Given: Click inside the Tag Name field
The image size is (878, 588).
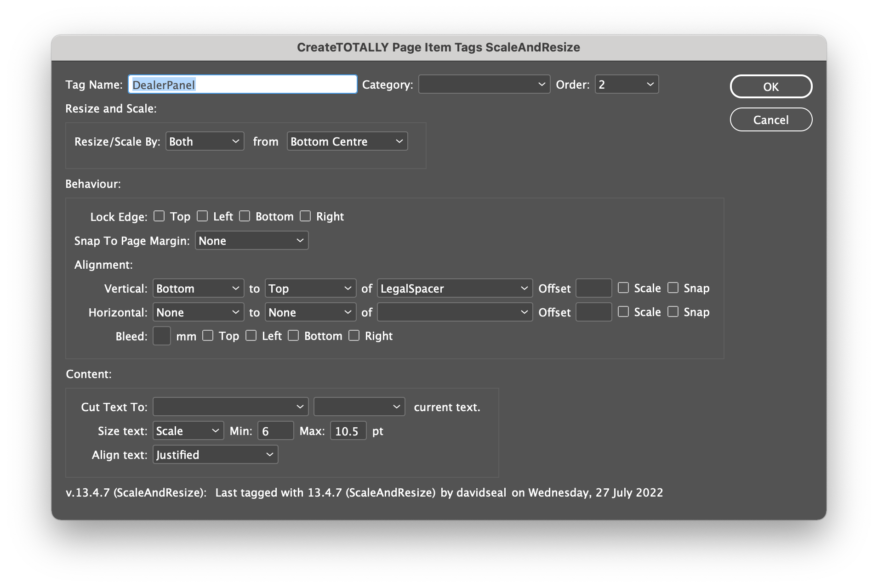Looking at the screenshot, I should click(242, 84).
